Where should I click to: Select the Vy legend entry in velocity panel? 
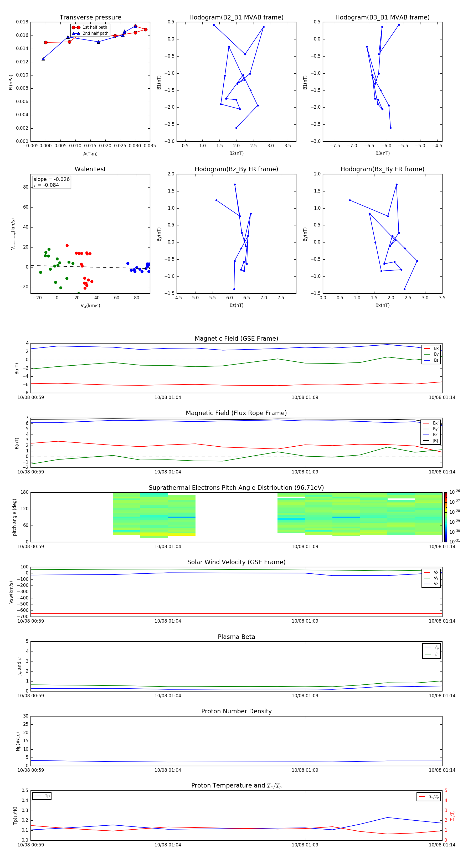(431, 578)
